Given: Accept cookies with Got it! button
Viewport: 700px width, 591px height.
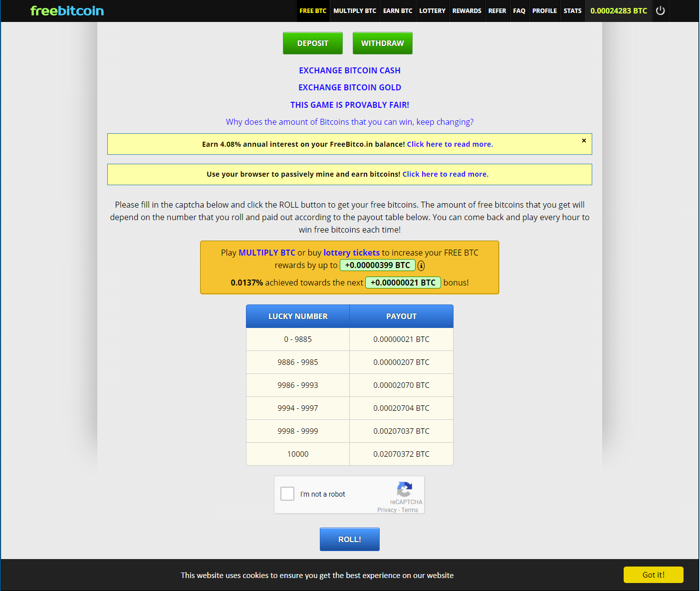Looking at the screenshot, I should pyautogui.click(x=654, y=575).
